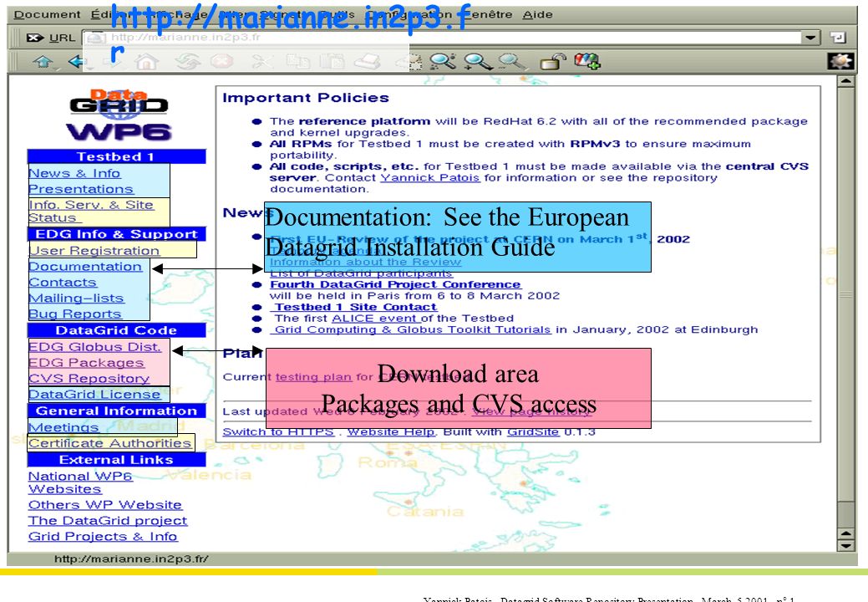Click the Go button right of URL field
This screenshot has width=868, height=602.
(838, 38)
